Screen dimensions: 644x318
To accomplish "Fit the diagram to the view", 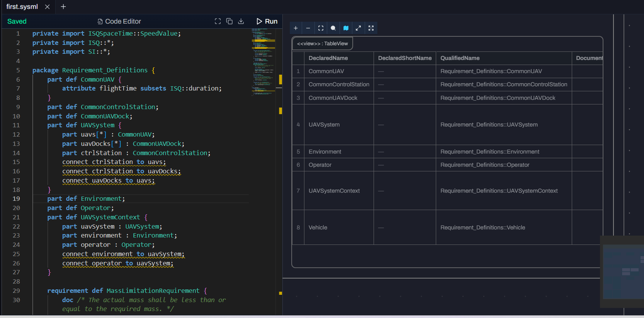I will point(321,28).
